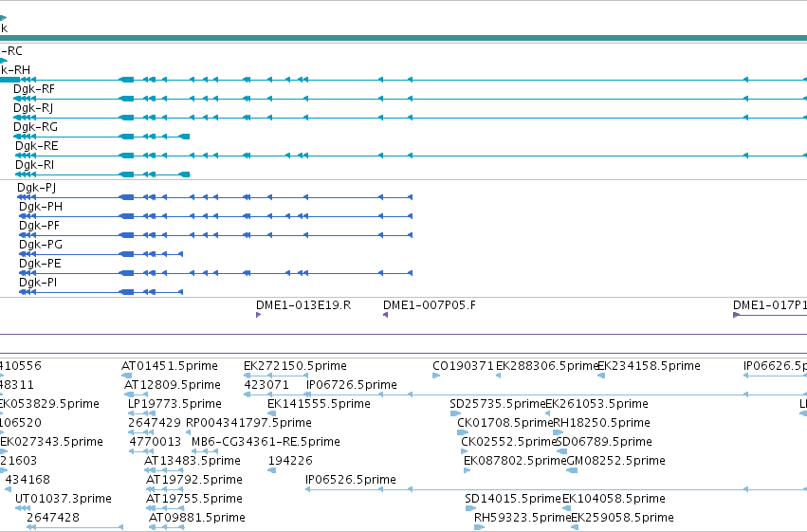Select the Dgk-PG protein feature label

click(x=41, y=245)
